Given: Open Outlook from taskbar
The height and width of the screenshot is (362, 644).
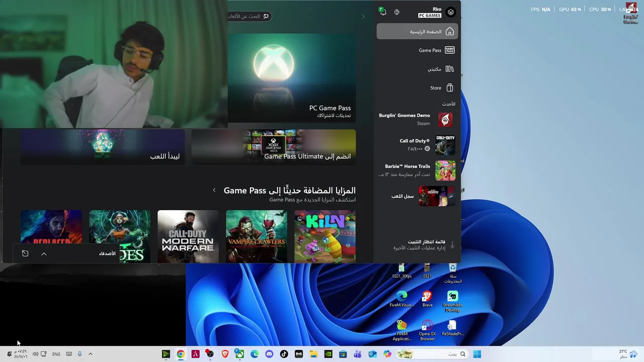Looking at the screenshot, I should click(372, 354).
